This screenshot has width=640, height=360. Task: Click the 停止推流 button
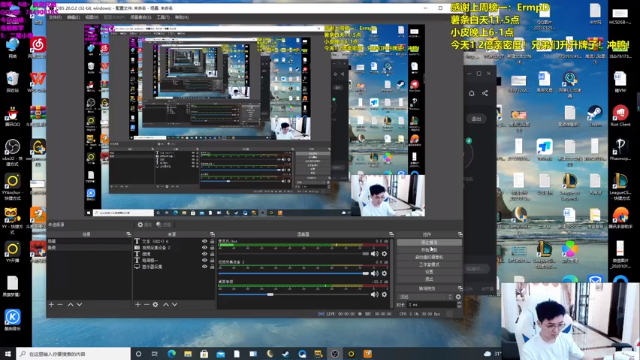click(x=429, y=242)
